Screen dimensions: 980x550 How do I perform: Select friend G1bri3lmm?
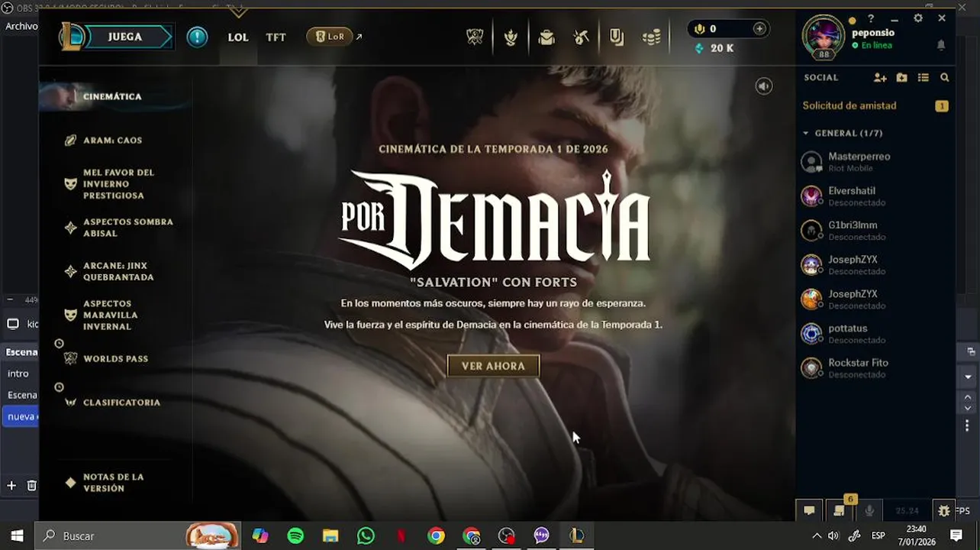(x=875, y=230)
